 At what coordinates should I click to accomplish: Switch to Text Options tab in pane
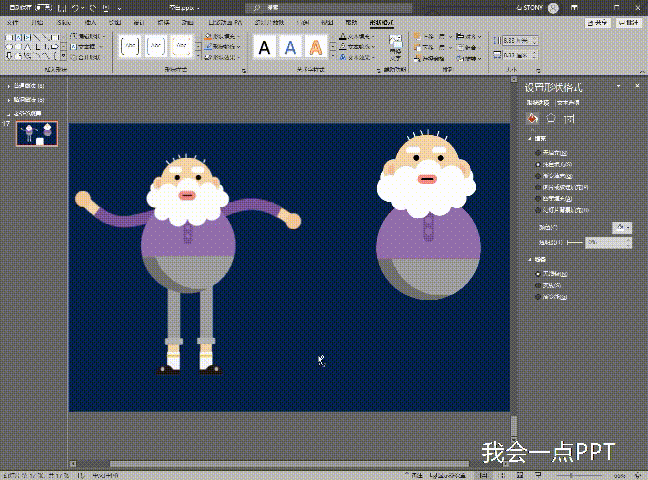(x=568, y=103)
